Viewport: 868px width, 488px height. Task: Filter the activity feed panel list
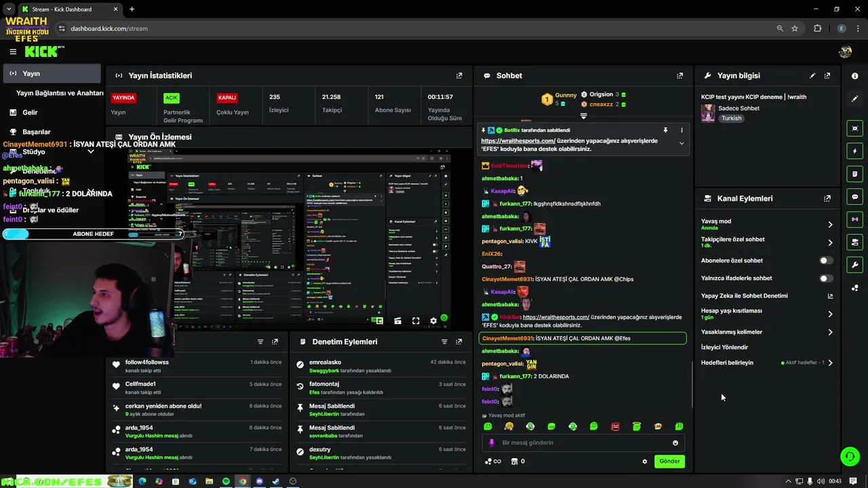pos(260,342)
